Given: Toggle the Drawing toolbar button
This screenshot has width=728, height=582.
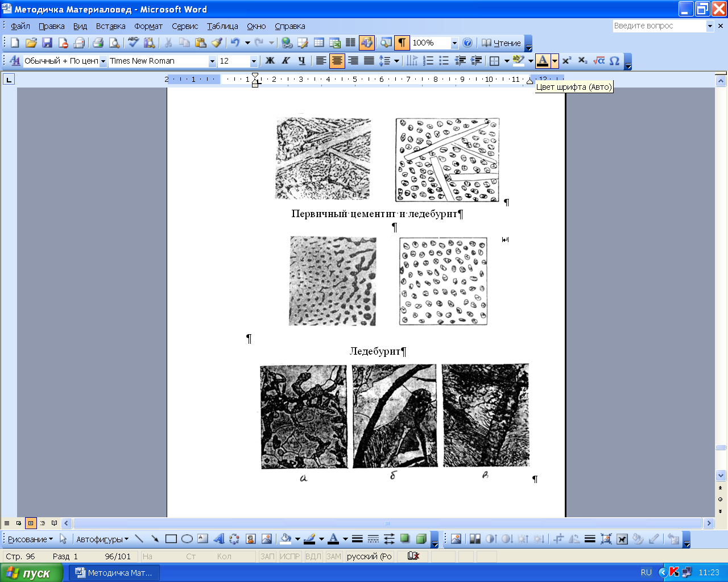Looking at the screenshot, I should 367,43.
